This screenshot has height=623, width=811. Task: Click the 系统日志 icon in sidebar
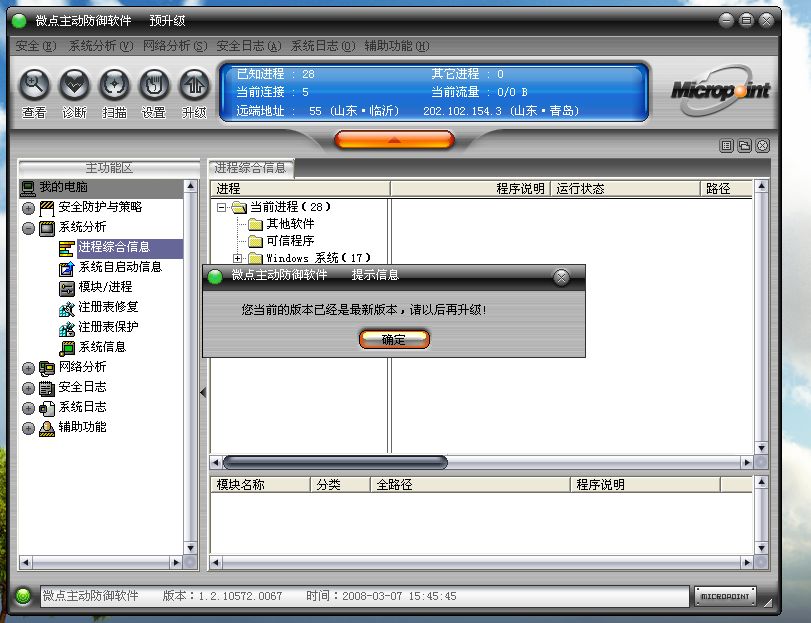(47, 408)
